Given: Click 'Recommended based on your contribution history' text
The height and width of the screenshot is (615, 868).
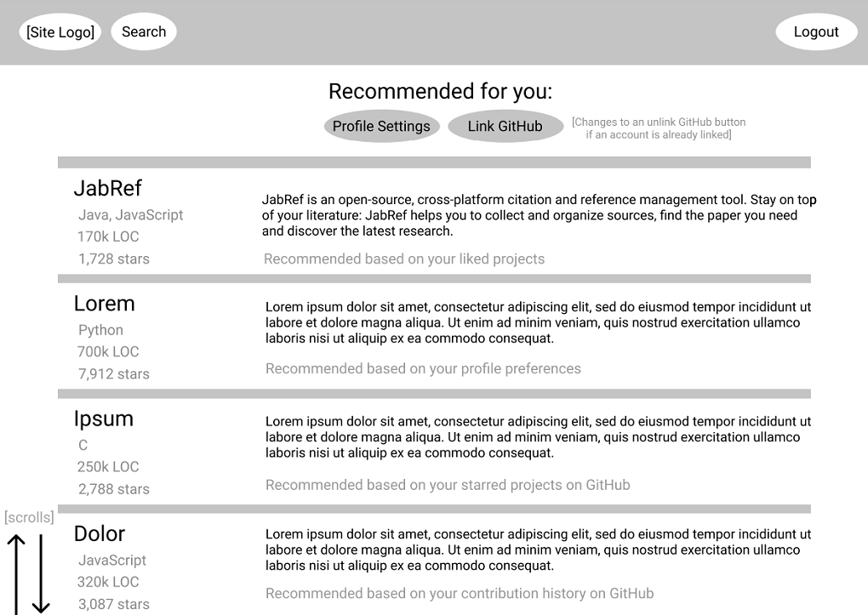Looking at the screenshot, I should tap(460, 594).
